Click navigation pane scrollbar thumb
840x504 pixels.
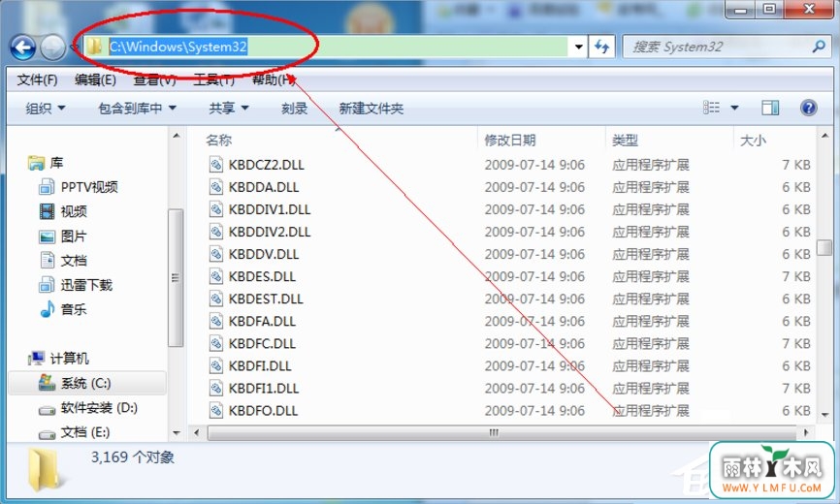click(x=177, y=277)
